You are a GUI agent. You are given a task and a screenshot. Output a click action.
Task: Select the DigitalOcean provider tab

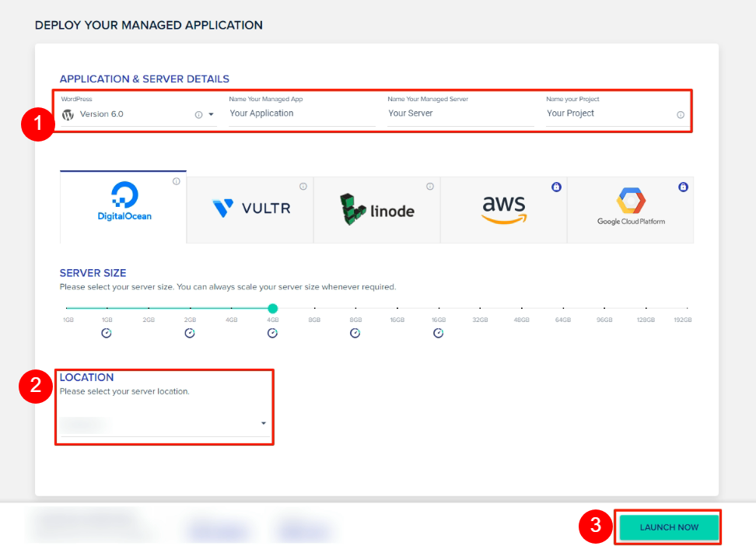(x=123, y=206)
